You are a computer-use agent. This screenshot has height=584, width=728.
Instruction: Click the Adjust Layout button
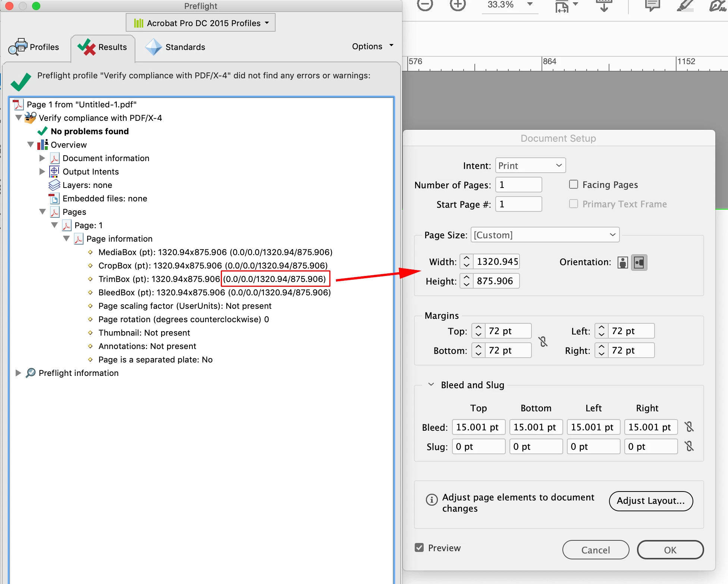pyautogui.click(x=651, y=501)
